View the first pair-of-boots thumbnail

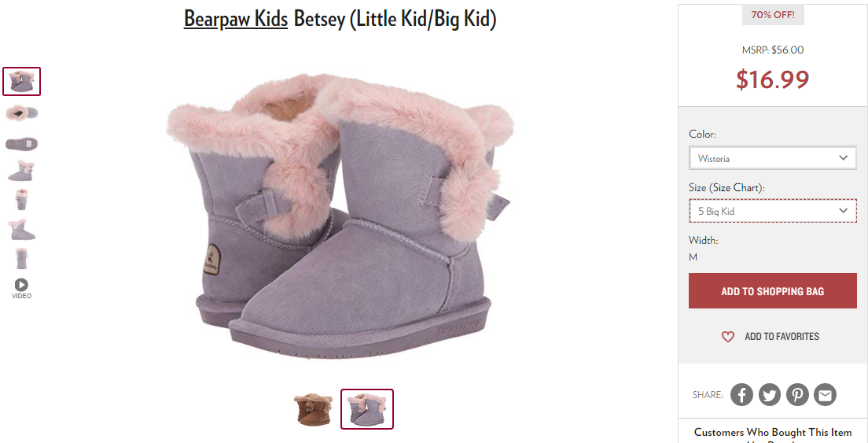pyautogui.click(x=21, y=81)
